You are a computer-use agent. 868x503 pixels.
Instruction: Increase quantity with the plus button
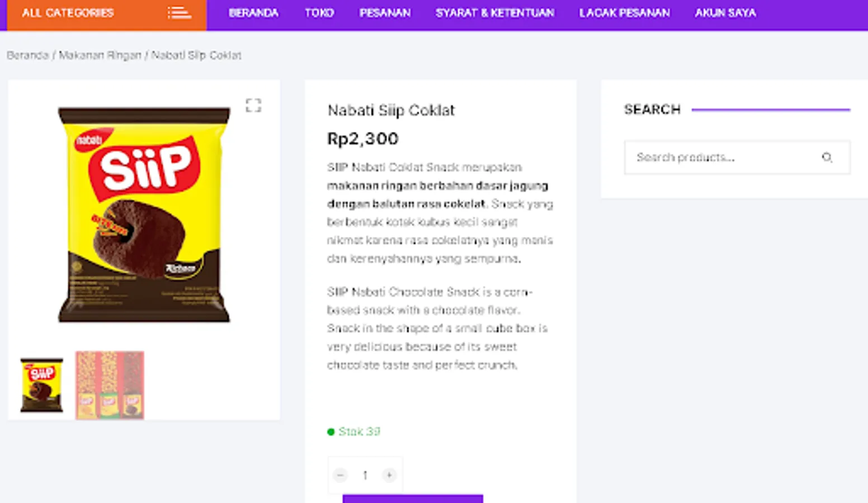[389, 475]
